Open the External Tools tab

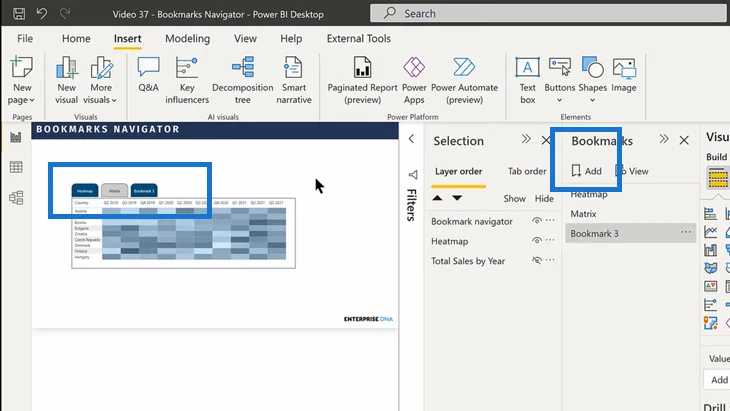(358, 39)
